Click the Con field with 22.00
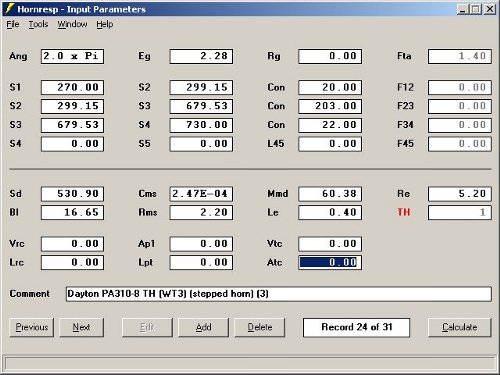The width and height of the screenshot is (500, 375). click(x=330, y=125)
